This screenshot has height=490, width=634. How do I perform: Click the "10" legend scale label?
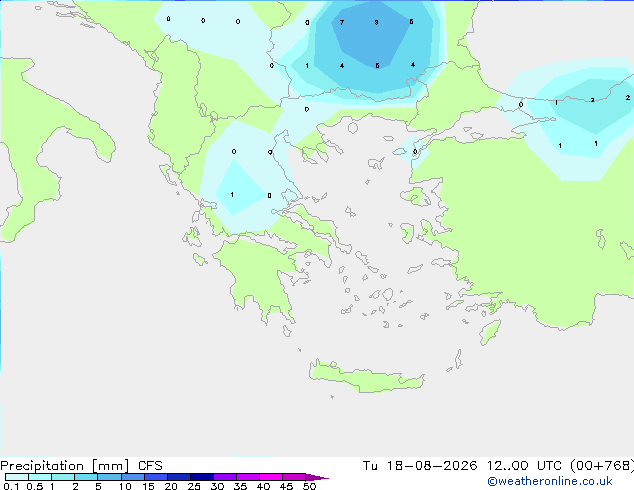click(x=125, y=486)
